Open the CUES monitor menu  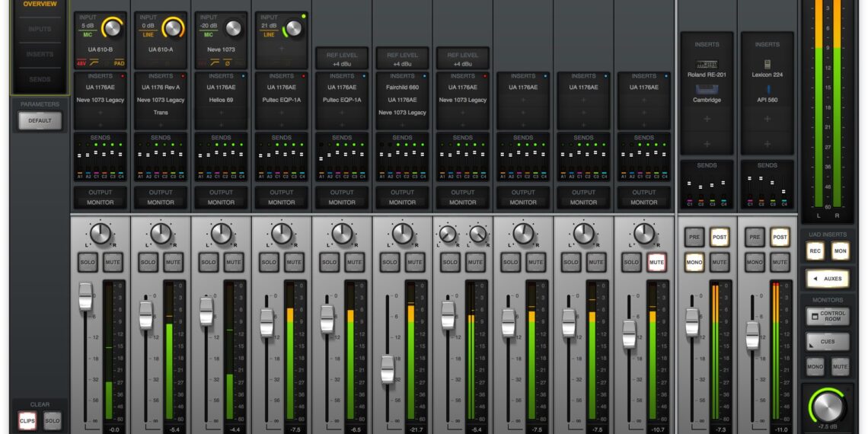click(x=828, y=342)
